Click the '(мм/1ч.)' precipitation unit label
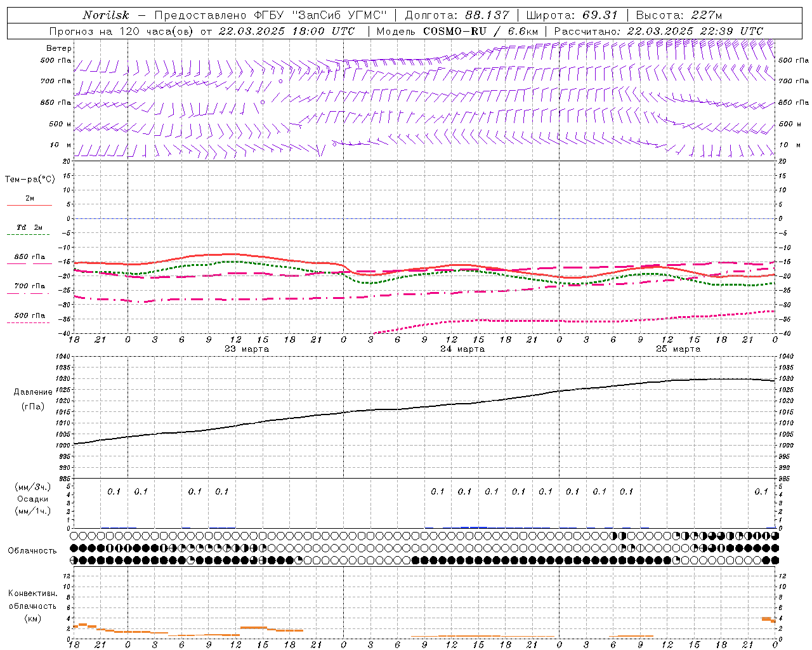Image resolution: width=812 pixels, height=650 pixels. coord(33,511)
